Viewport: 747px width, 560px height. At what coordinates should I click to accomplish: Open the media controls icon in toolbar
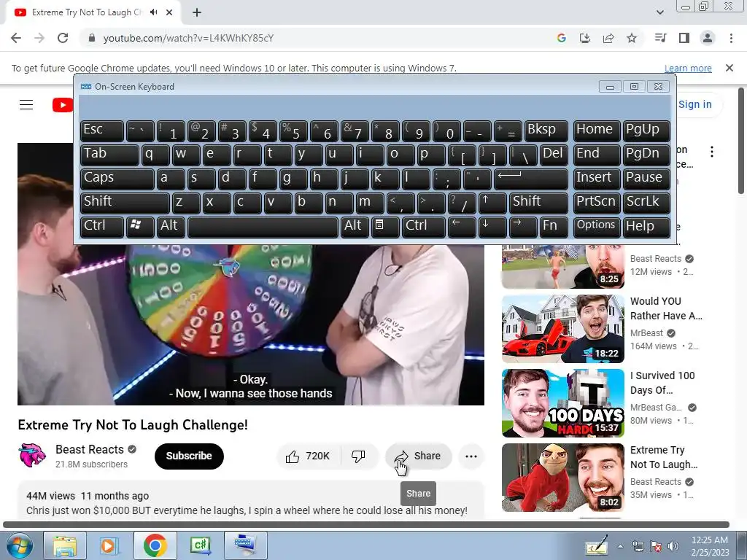pyautogui.click(x=660, y=38)
